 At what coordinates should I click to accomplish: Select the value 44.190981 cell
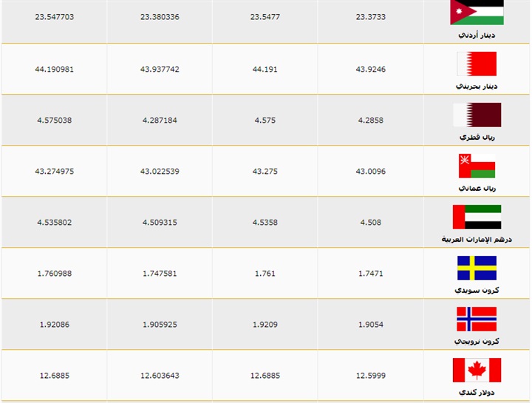(54, 70)
